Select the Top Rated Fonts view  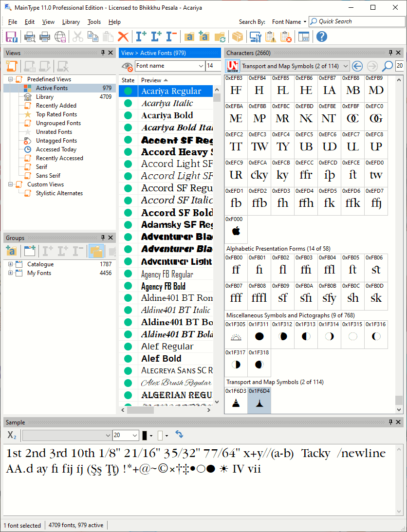point(56,114)
